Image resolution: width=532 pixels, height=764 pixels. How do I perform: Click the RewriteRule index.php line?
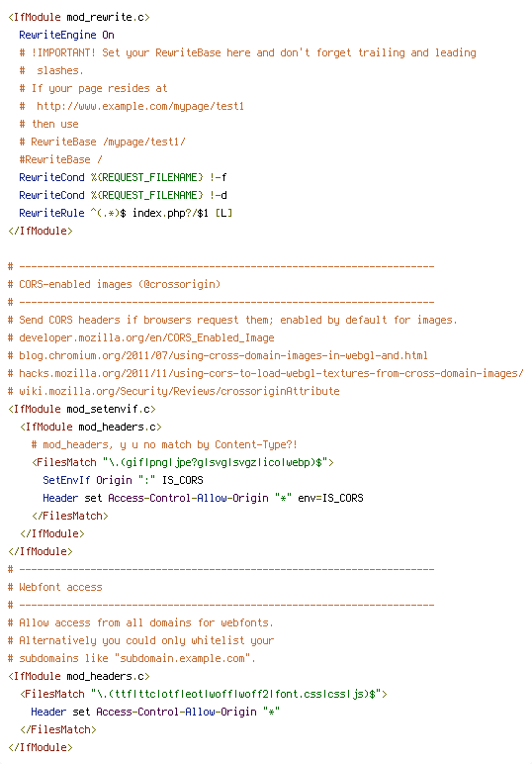click(126, 213)
